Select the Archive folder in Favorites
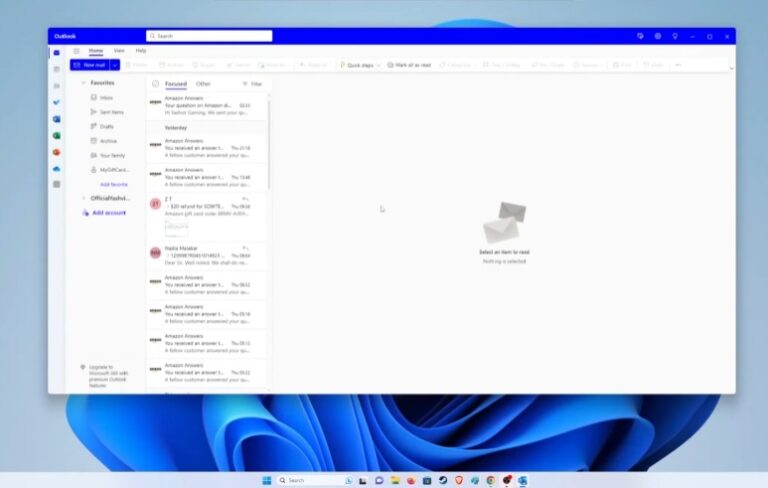Viewport: 768px width, 488px height. coord(104,141)
